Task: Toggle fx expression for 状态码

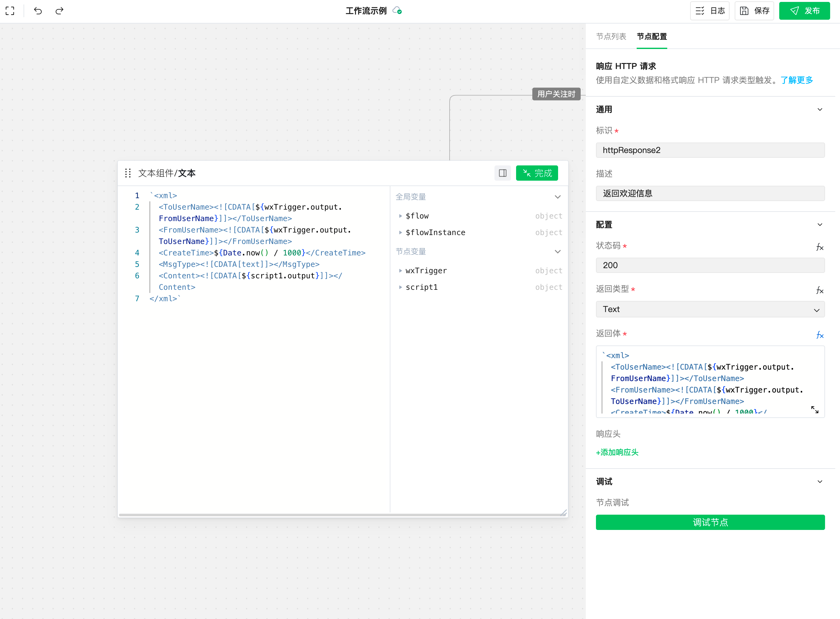Action: (x=819, y=247)
